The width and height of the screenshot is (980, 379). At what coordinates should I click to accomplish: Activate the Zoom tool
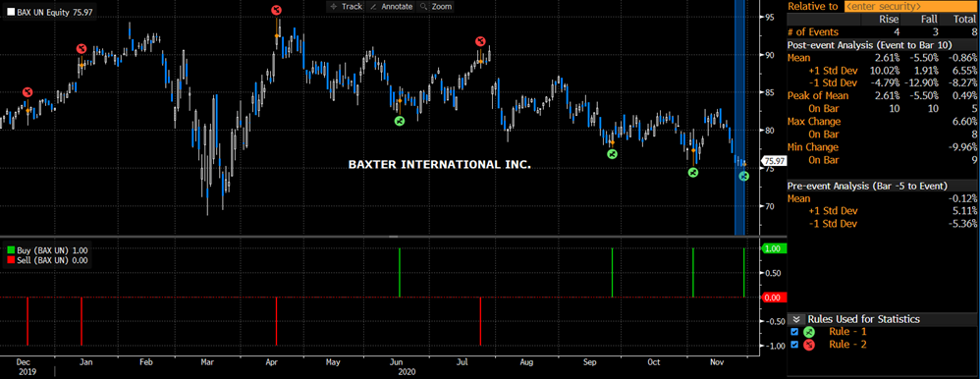[436, 6]
